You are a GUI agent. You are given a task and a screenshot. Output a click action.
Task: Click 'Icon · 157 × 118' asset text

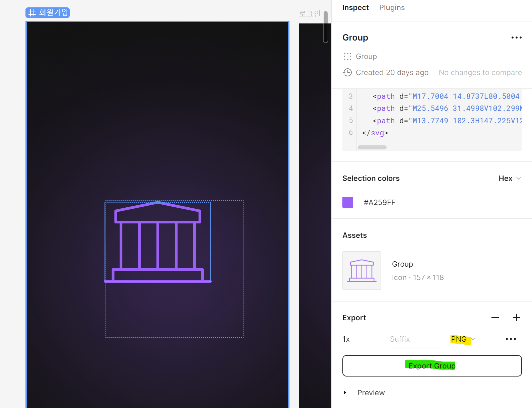point(418,277)
